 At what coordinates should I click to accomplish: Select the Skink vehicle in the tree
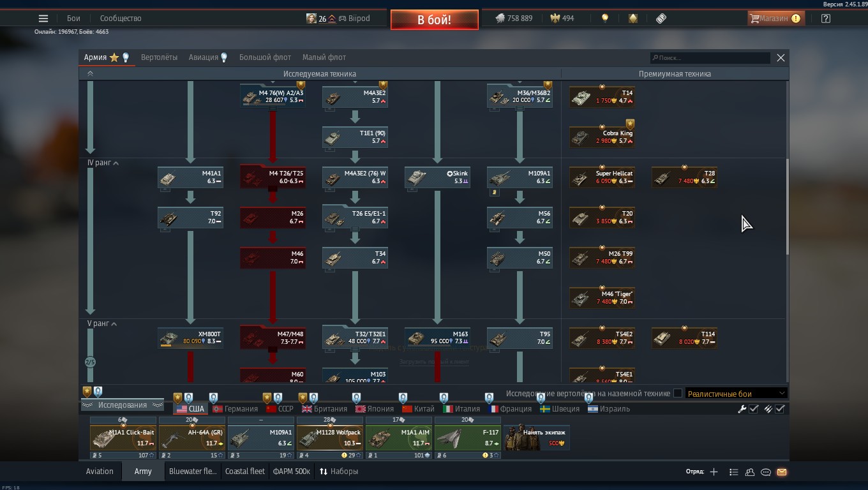coord(437,177)
